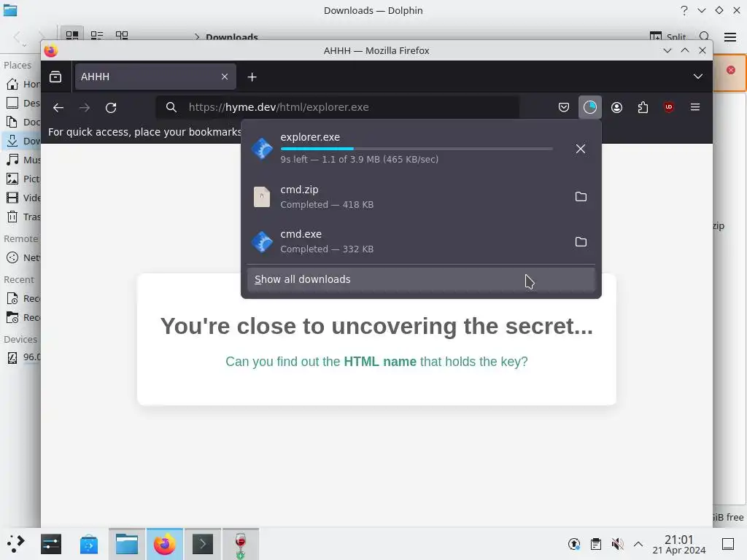Expand hidden system tray icons

pyautogui.click(x=638, y=544)
